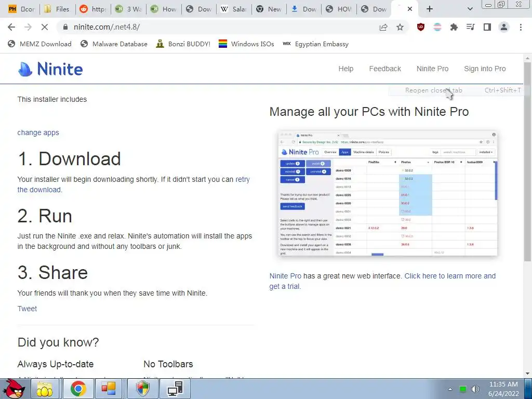This screenshot has height=399, width=532.
Task: Click the share page icon in address bar
Action: point(383,27)
